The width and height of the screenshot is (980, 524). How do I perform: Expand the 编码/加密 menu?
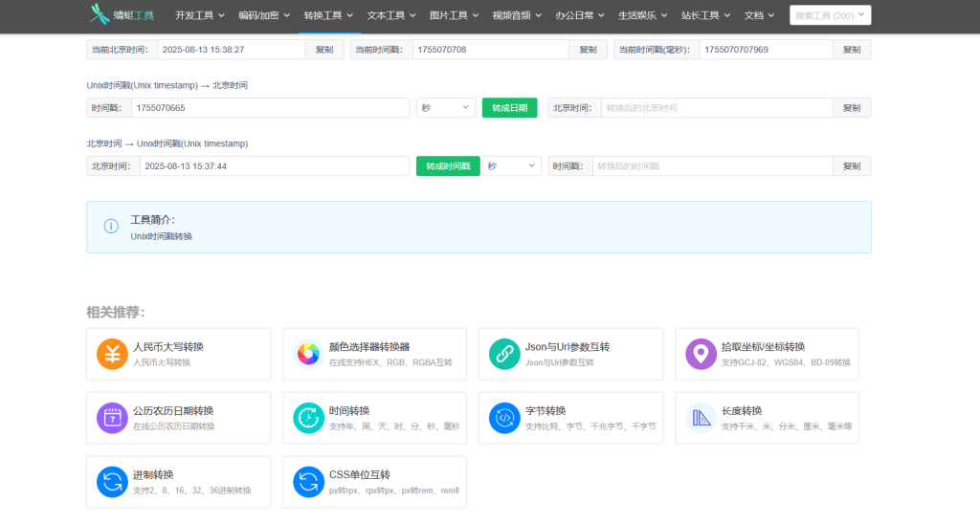coord(264,15)
